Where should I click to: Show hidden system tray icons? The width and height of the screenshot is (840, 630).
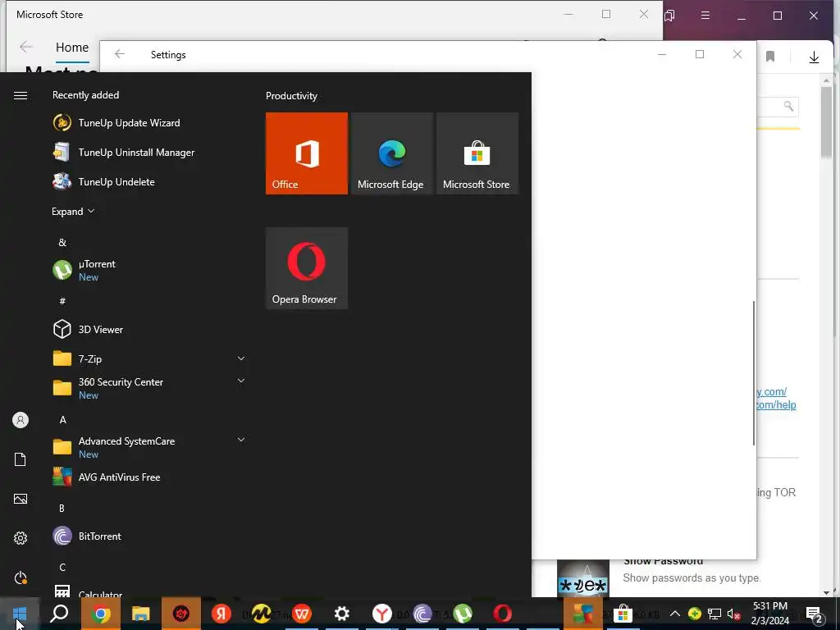[x=675, y=614]
